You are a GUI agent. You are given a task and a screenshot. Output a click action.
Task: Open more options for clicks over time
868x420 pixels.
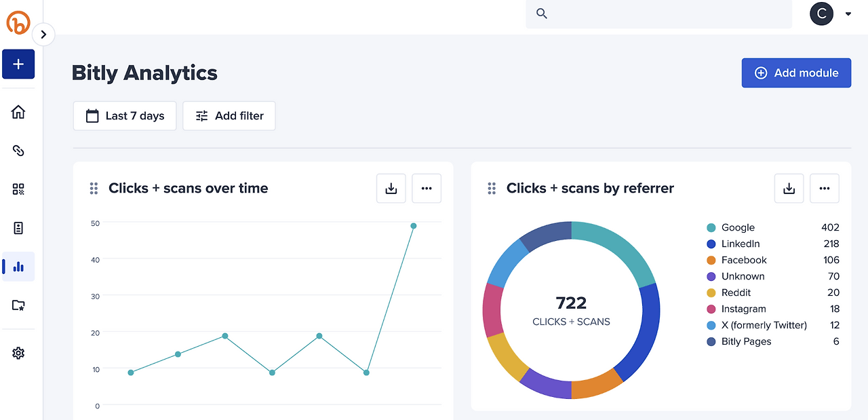427,189
